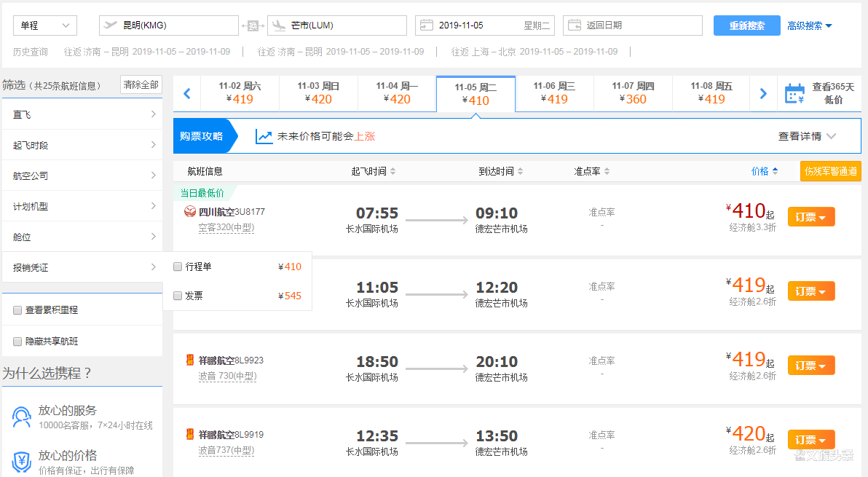868x477 pixels.
Task: Enable 隐藏共享航班 checkbox
Action: pyautogui.click(x=17, y=342)
